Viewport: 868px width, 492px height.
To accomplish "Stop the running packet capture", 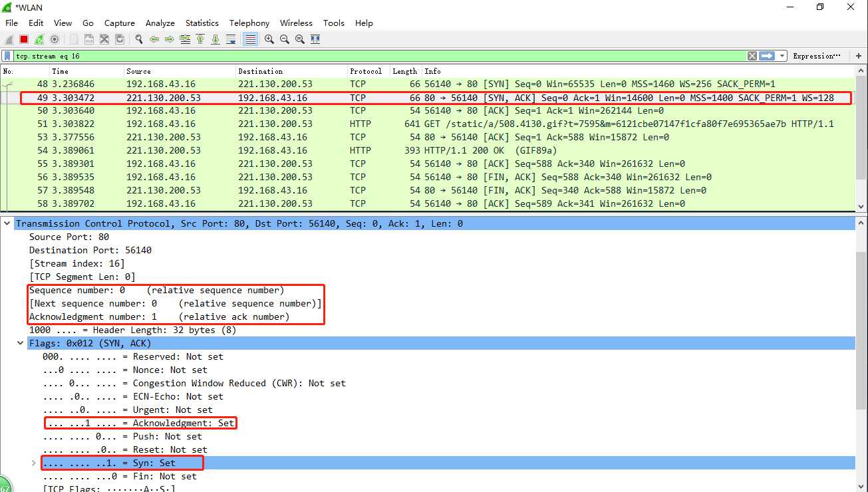I will pos(24,40).
